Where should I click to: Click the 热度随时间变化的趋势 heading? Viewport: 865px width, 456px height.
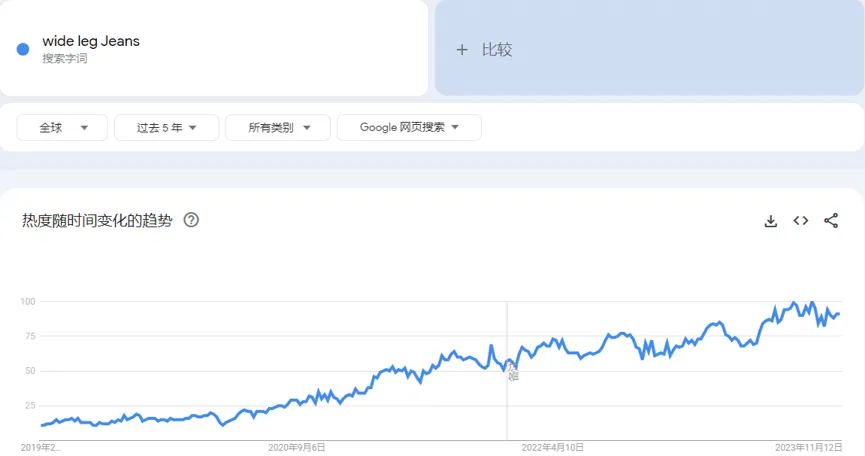97,221
